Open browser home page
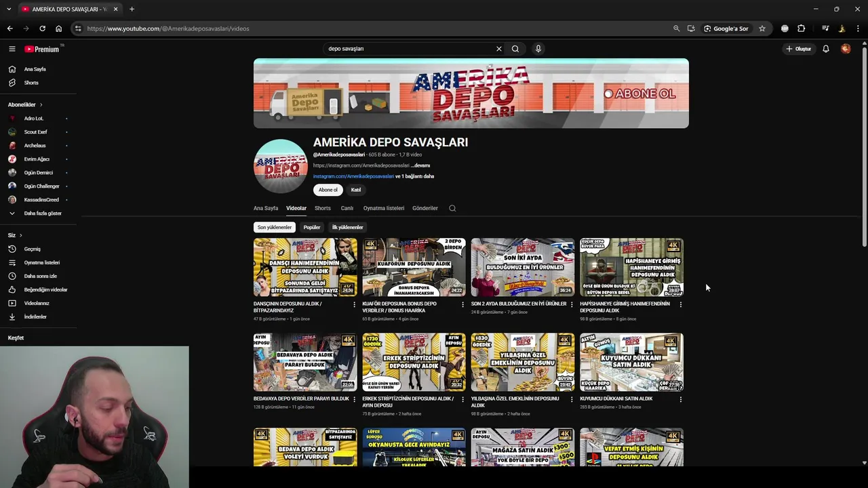Viewport: 868px width, 488px height. point(59,28)
